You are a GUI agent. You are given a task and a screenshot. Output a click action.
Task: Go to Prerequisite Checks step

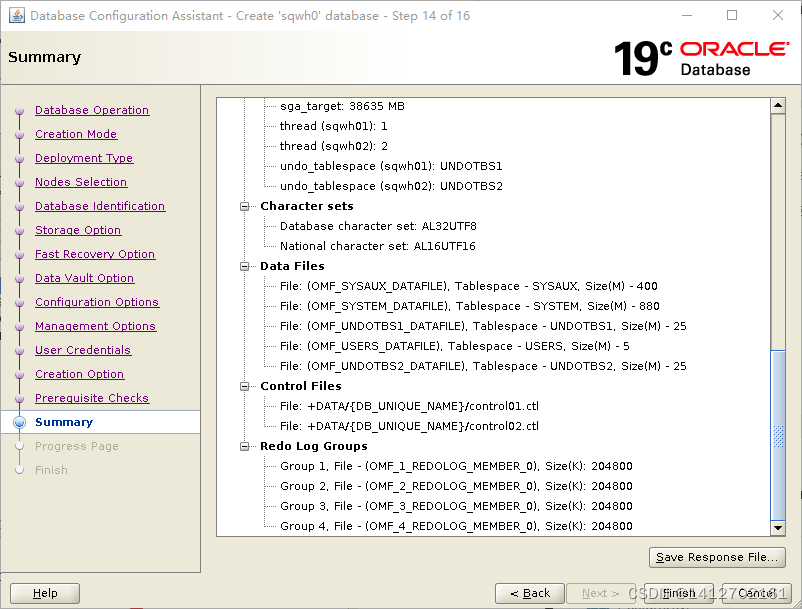[92, 398]
